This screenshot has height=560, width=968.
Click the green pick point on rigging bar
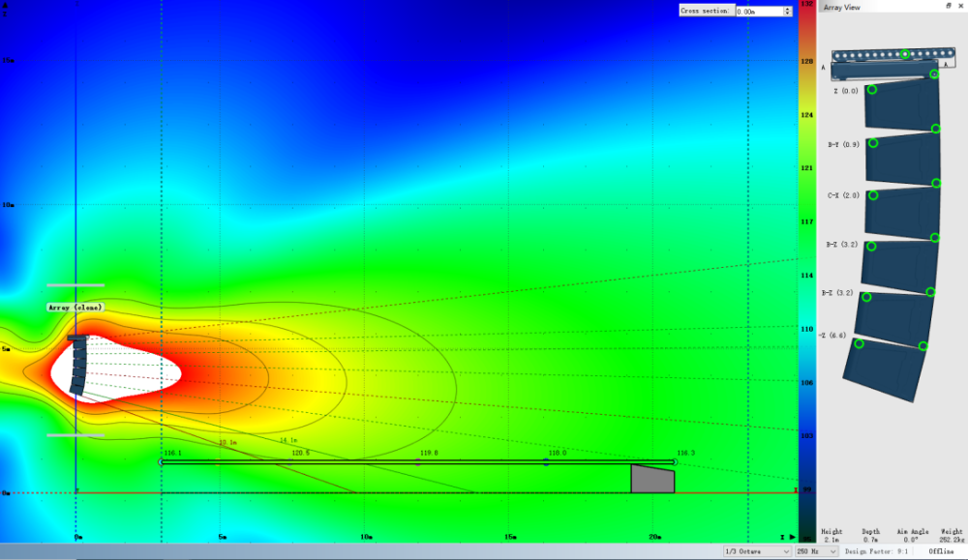tap(905, 54)
